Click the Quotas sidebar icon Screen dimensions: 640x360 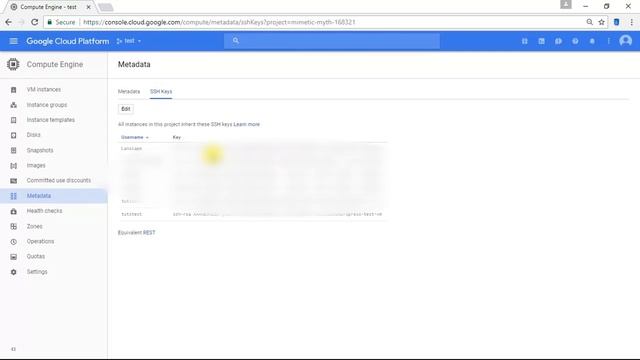(x=13, y=257)
